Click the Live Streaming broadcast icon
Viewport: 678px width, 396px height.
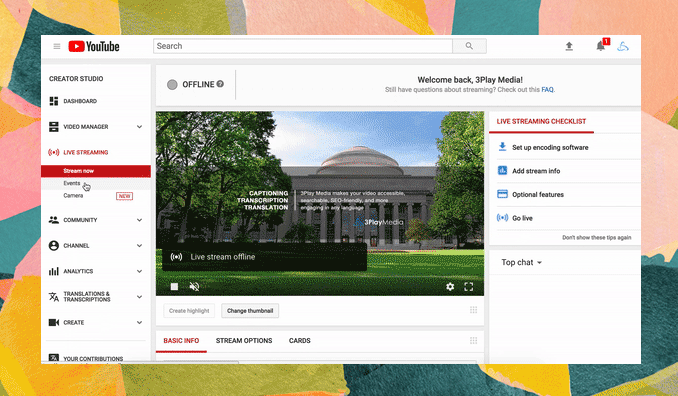click(x=54, y=152)
